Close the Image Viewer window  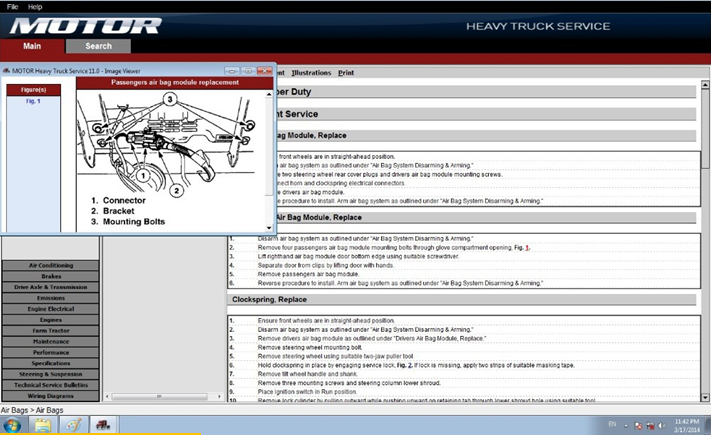coord(264,71)
